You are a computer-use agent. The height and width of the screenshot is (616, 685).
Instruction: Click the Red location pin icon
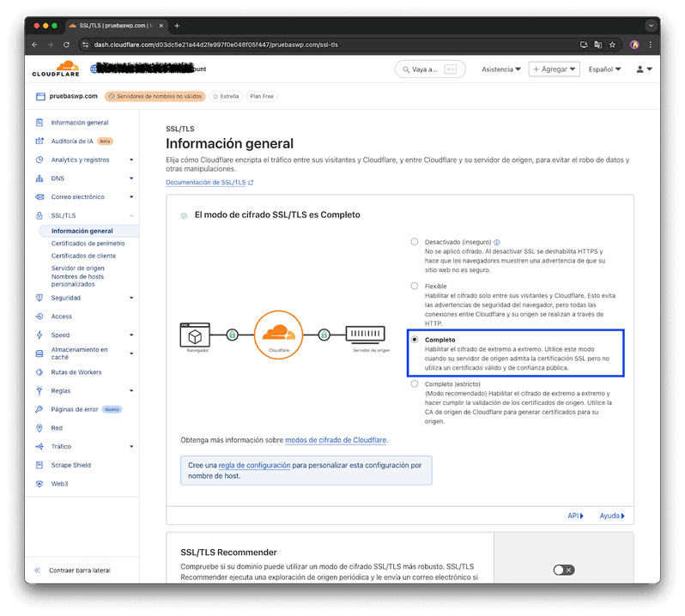(x=39, y=428)
